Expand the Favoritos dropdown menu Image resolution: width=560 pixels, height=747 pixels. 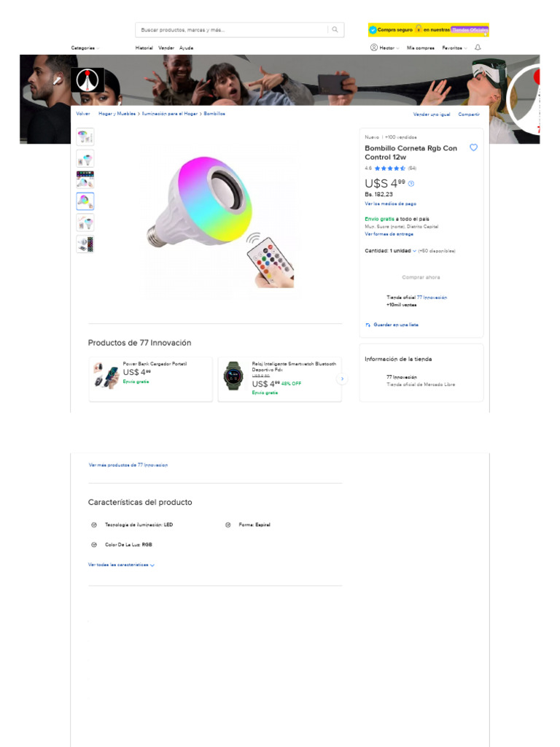click(454, 48)
